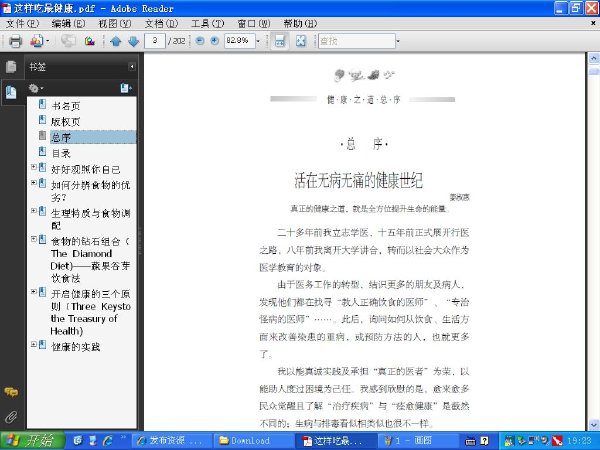Select the 目录 bookmark
The width and height of the screenshot is (600, 450).
61,153
